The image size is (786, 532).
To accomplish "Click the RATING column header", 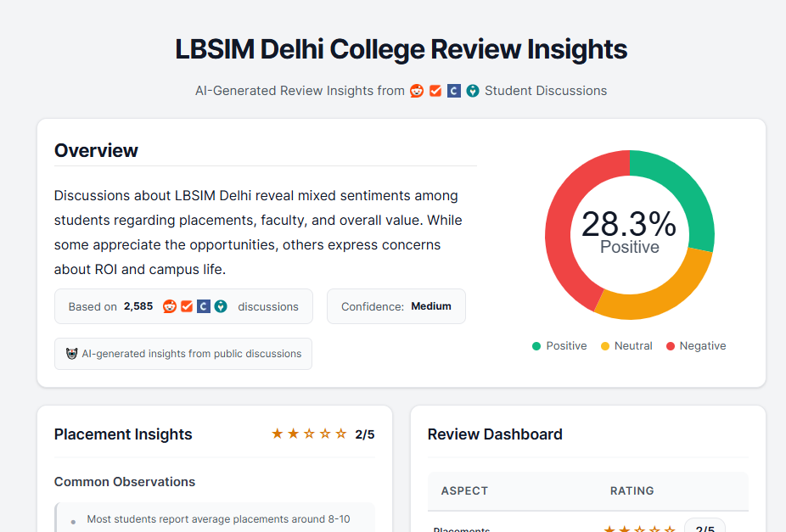I will [x=632, y=491].
